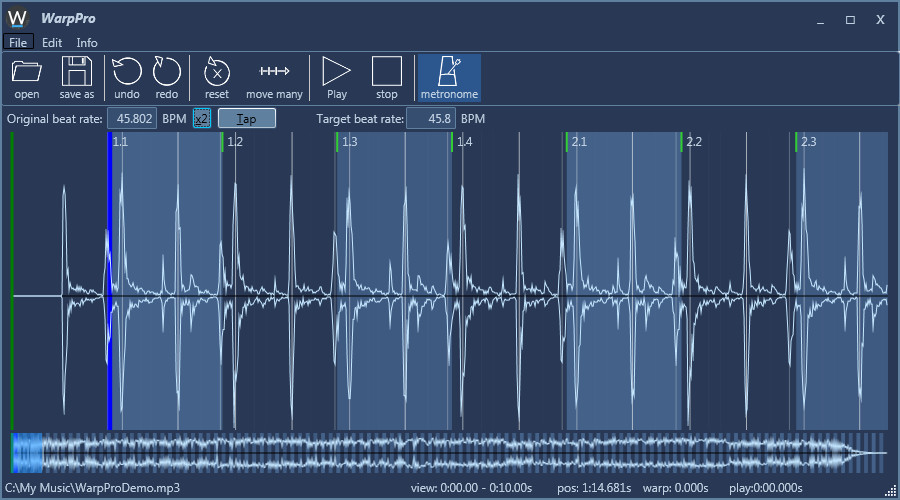Close the WarpPro window

(x=880, y=20)
